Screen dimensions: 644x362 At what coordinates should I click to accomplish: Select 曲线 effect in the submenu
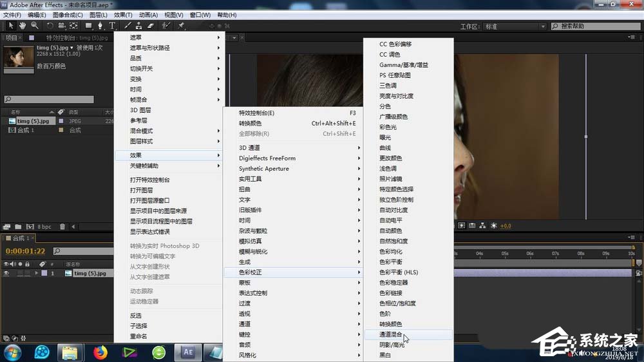click(385, 148)
